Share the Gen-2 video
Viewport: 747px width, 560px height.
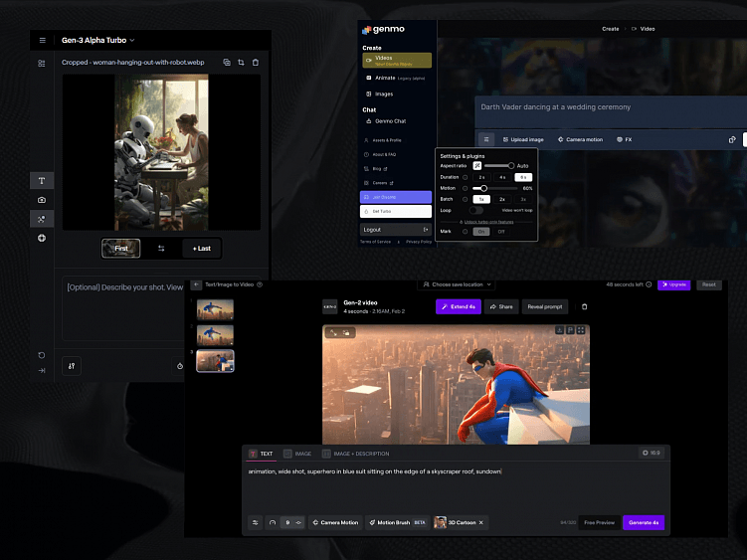click(501, 307)
